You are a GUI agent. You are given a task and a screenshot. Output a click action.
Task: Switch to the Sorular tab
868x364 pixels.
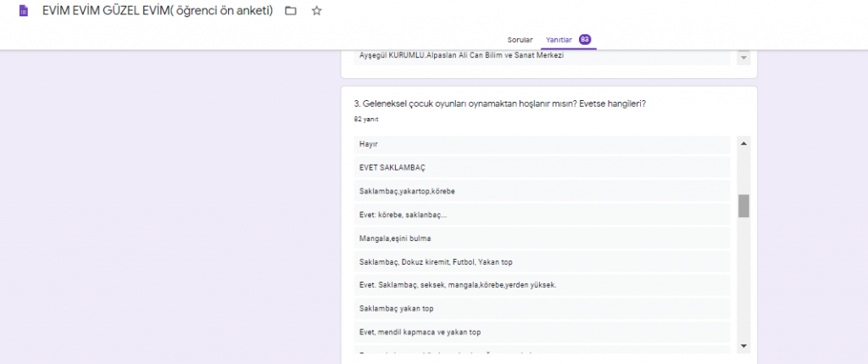[x=520, y=40]
